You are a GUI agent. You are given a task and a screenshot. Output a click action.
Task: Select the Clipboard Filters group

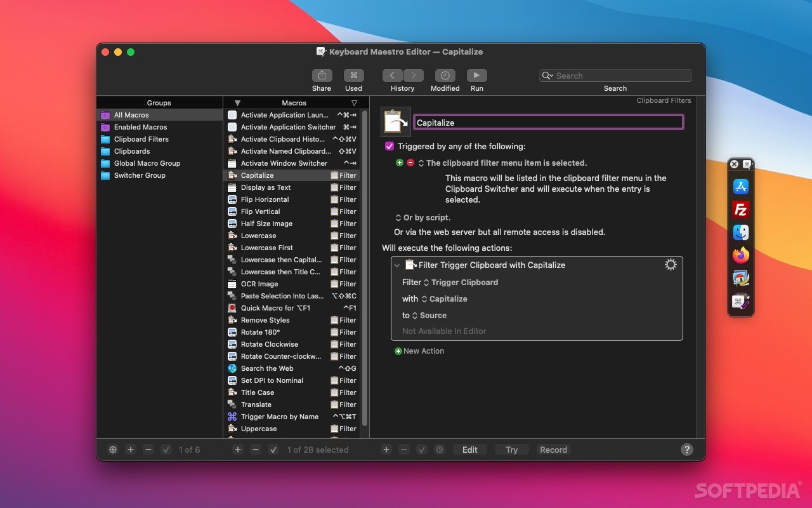[x=159, y=139]
